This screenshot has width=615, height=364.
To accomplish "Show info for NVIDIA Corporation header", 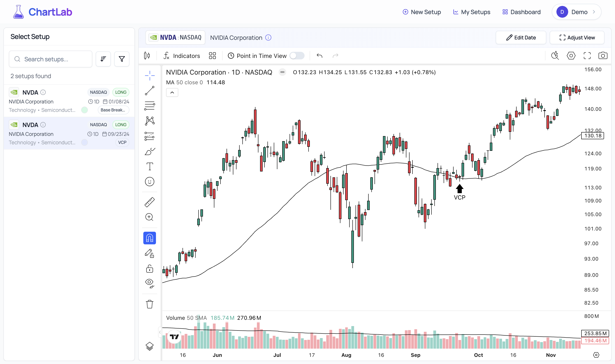I will coord(268,37).
